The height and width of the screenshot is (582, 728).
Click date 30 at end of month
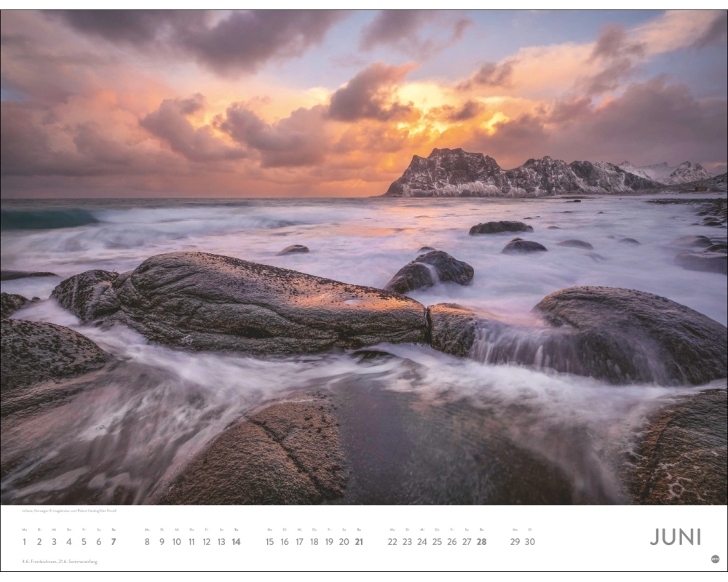tap(530, 542)
